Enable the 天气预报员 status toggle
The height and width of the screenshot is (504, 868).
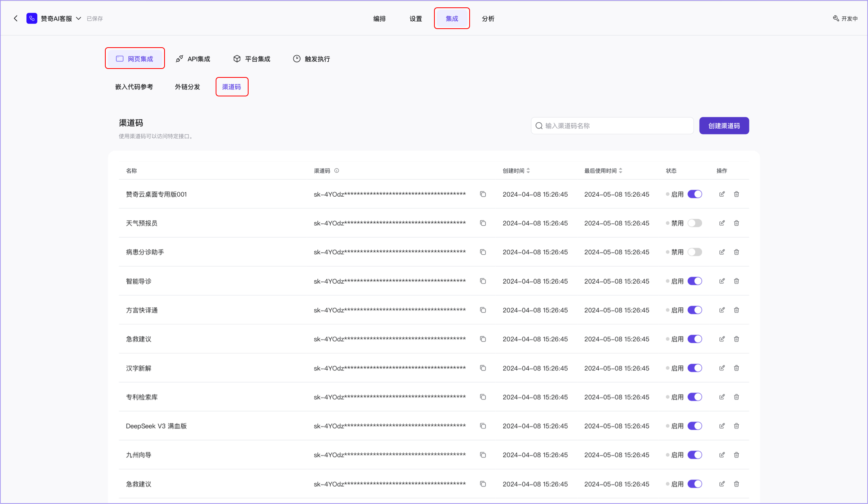[695, 223]
